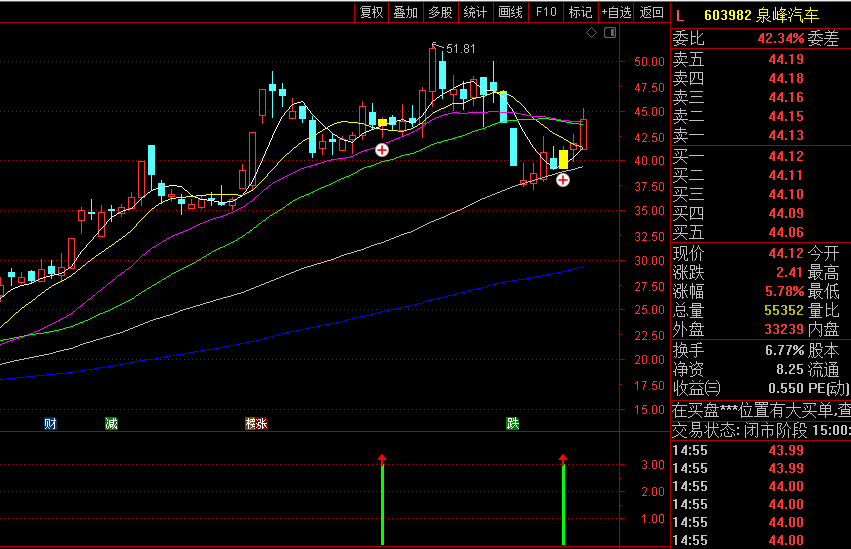
Task: Open the 叠加 overlay option
Action: click(x=405, y=12)
